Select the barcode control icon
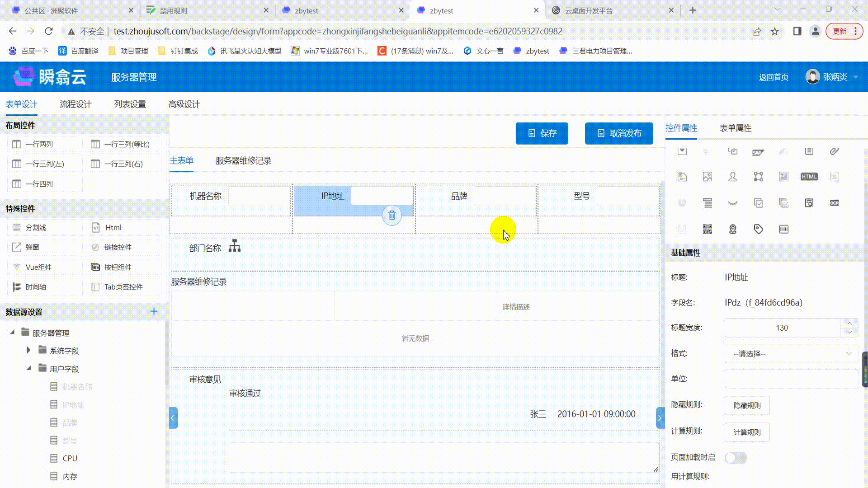868x488 pixels. 783,230
